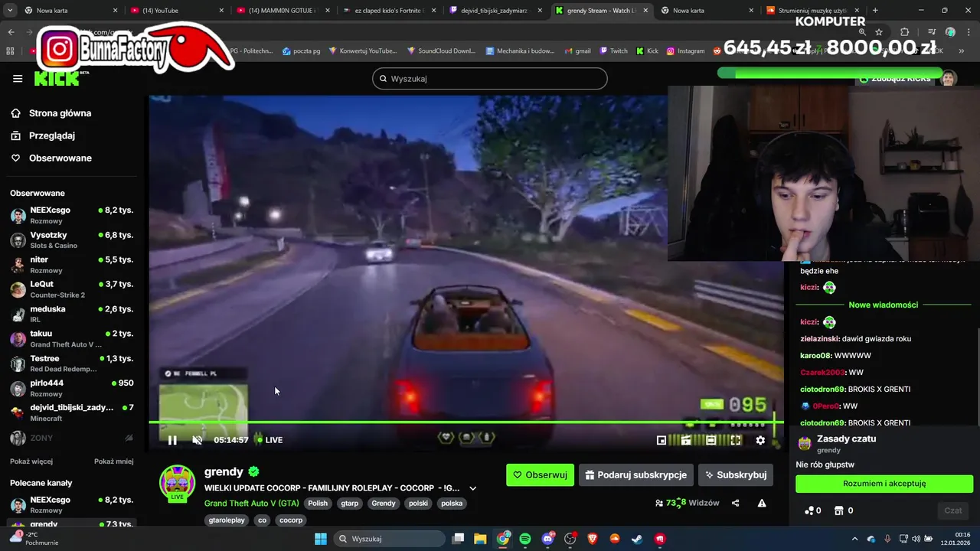
Task: Accept chat rules Rozumiem i akceptuję
Action: [x=884, y=484]
